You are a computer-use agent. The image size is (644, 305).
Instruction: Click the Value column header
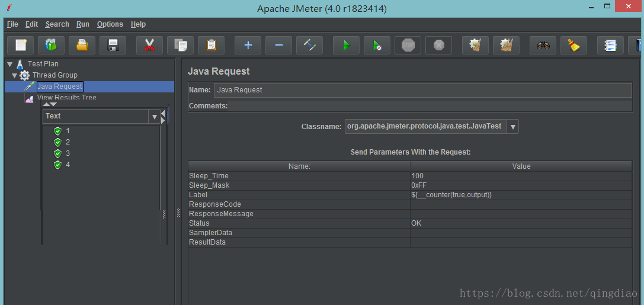(x=521, y=166)
